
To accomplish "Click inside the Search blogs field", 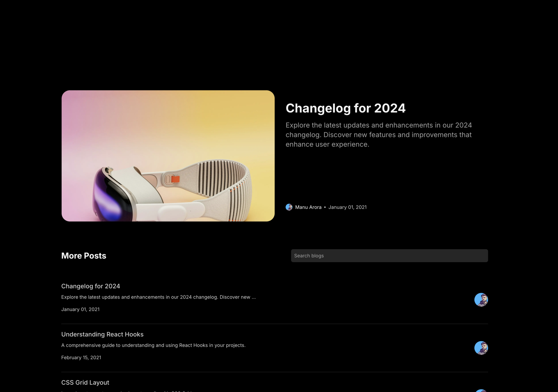I will (x=389, y=256).
